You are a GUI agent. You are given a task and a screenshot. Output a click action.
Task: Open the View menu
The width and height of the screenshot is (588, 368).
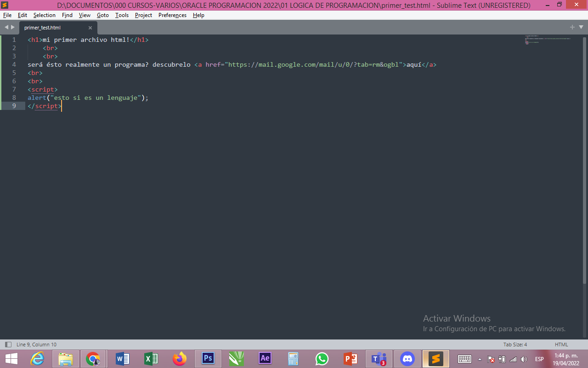(x=85, y=15)
